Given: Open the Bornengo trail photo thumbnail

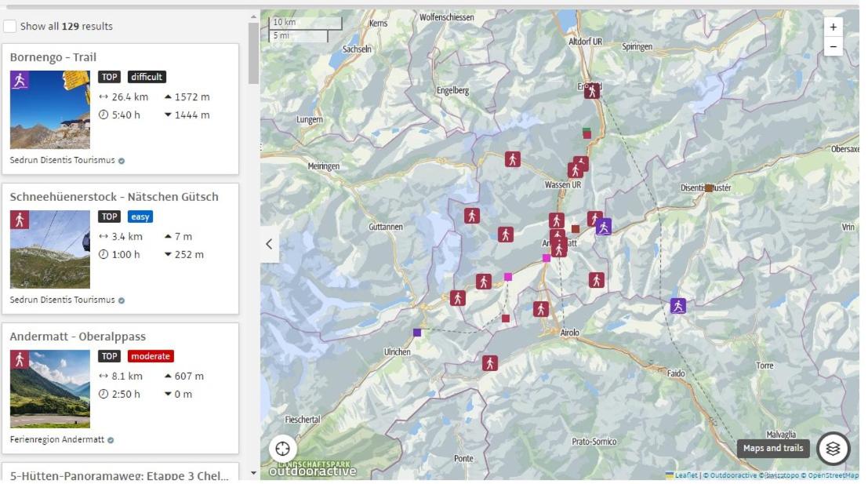Looking at the screenshot, I should point(50,110).
